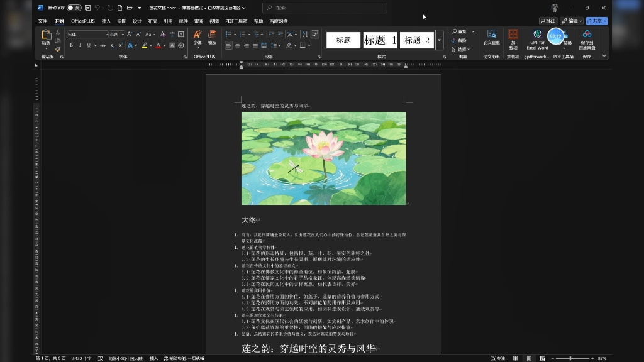
Task: Open the font name 宋体 dropdown
Action: 106,35
